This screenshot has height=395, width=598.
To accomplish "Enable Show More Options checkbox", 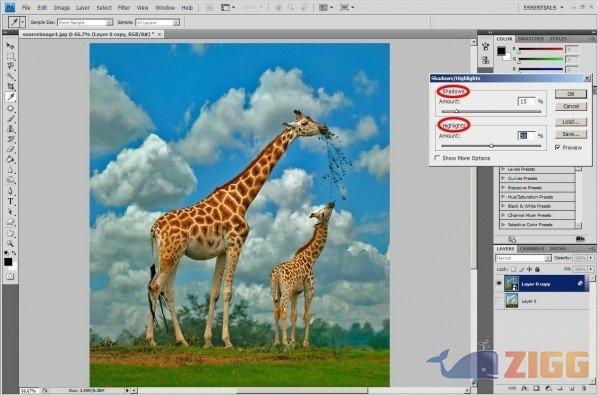I will click(x=437, y=158).
